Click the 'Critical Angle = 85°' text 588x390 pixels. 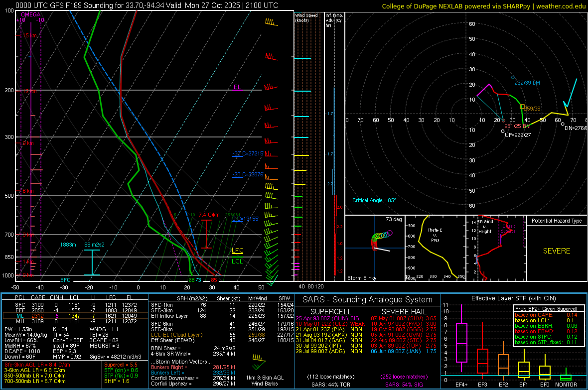point(374,200)
